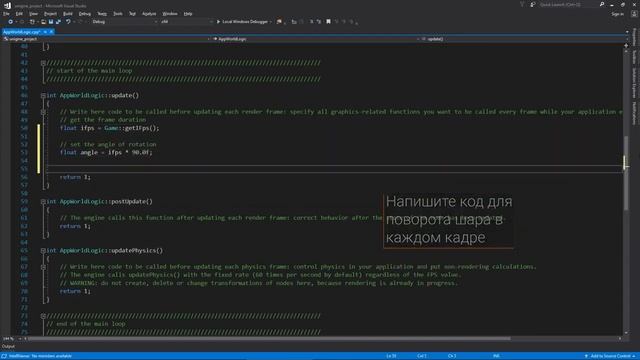Open the Analyze menu
The height and width of the screenshot is (360, 640).
149,14
